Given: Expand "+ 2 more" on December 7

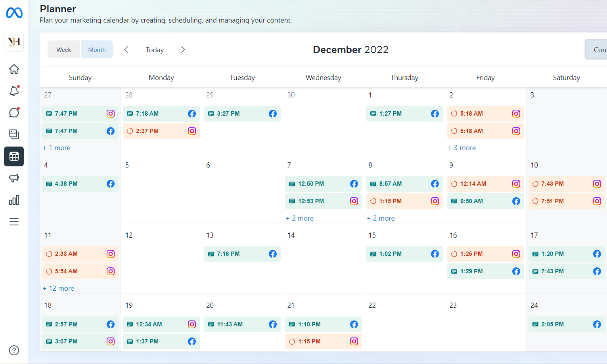Looking at the screenshot, I should pyautogui.click(x=300, y=218).
